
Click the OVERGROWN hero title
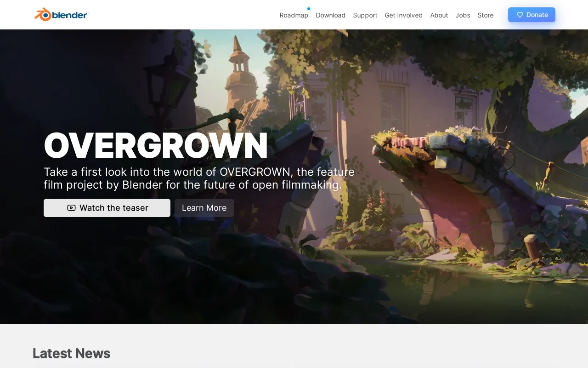click(x=156, y=145)
